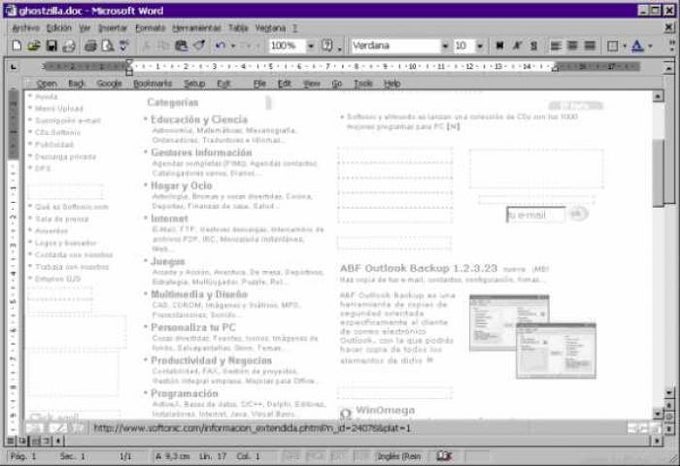Open the Zoom 100% dropdown
The image size is (680, 466).
[x=311, y=46]
